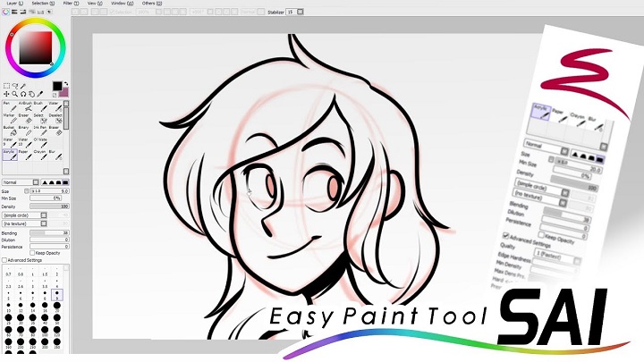The height and width of the screenshot is (362, 644).
Task: Click the mauve background color swatch
Action: point(64,92)
